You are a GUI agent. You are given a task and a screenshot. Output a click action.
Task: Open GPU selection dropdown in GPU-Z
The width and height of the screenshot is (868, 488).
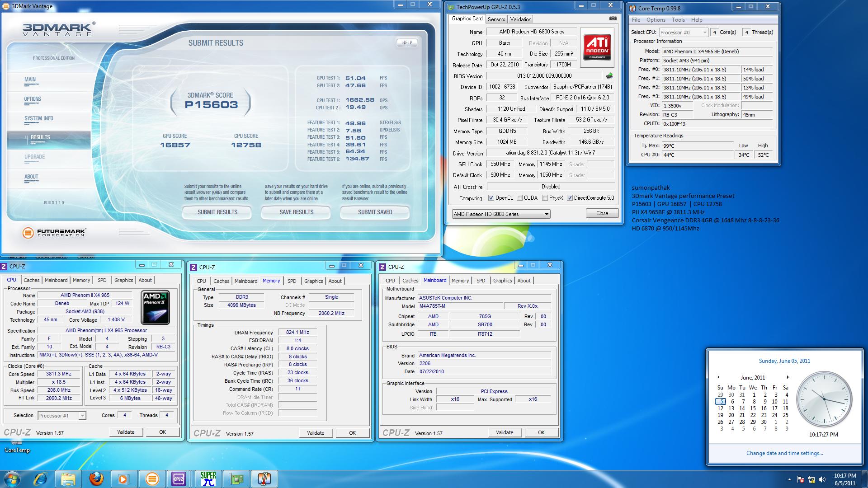(x=501, y=214)
